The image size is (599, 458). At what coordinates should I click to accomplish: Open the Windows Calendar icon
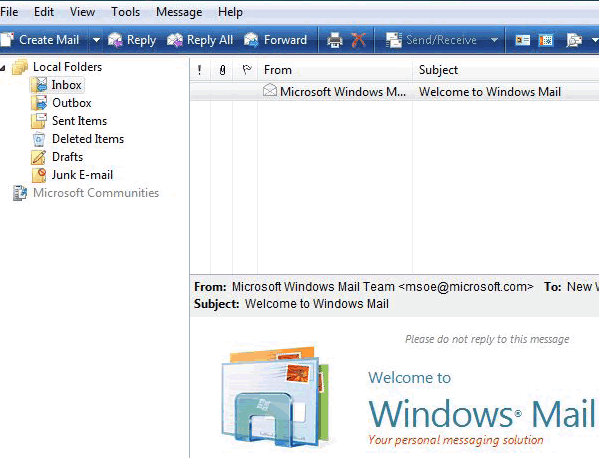[546, 40]
